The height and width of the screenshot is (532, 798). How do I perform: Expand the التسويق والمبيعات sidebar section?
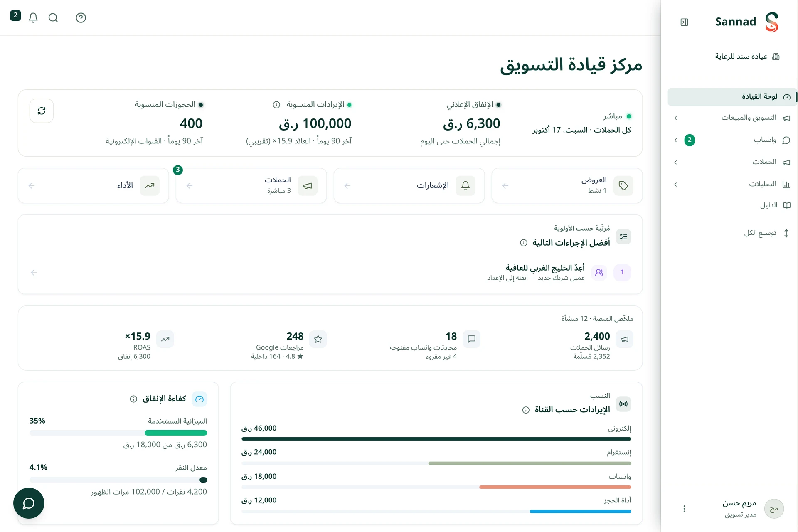click(732, 118)
